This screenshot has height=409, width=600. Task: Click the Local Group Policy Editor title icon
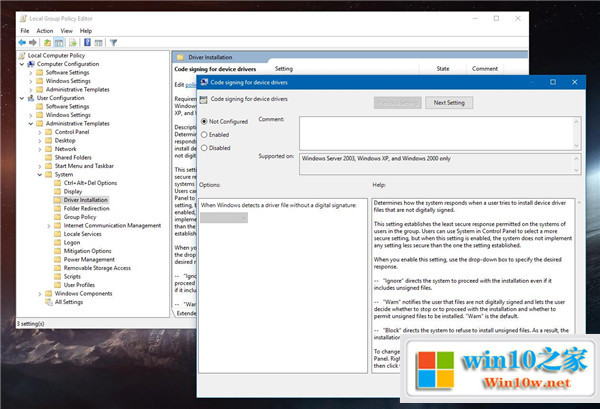point(23,18)
